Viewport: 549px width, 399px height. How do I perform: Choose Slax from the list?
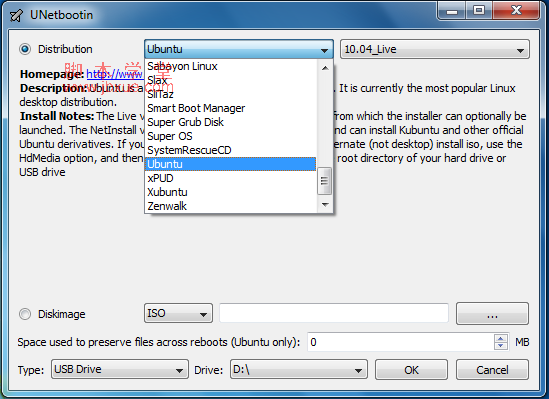click(230, 80)
